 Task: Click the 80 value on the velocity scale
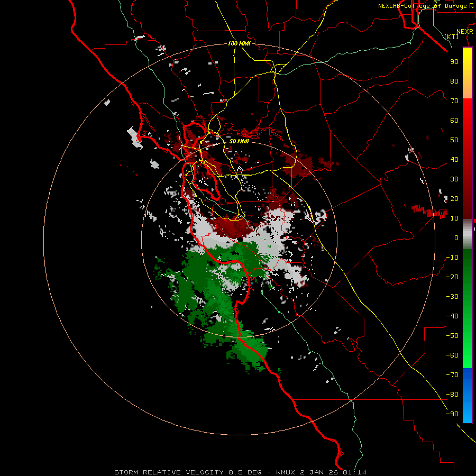click(x=454, y=81)
